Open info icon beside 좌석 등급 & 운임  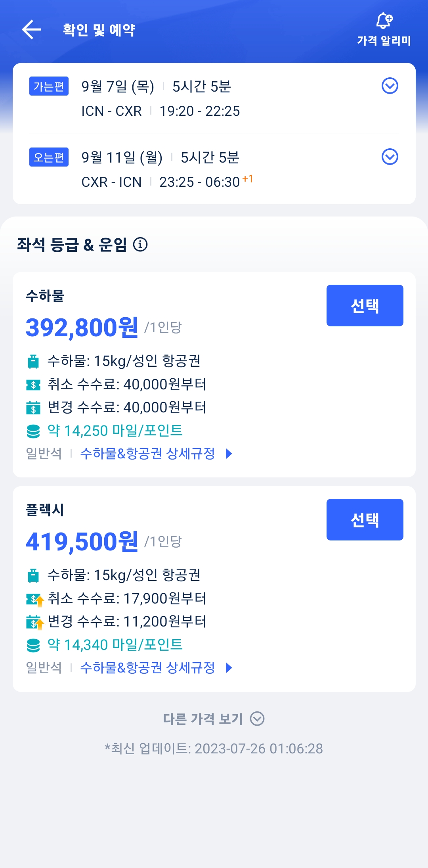pyautogui.click(x=140, y=245)
